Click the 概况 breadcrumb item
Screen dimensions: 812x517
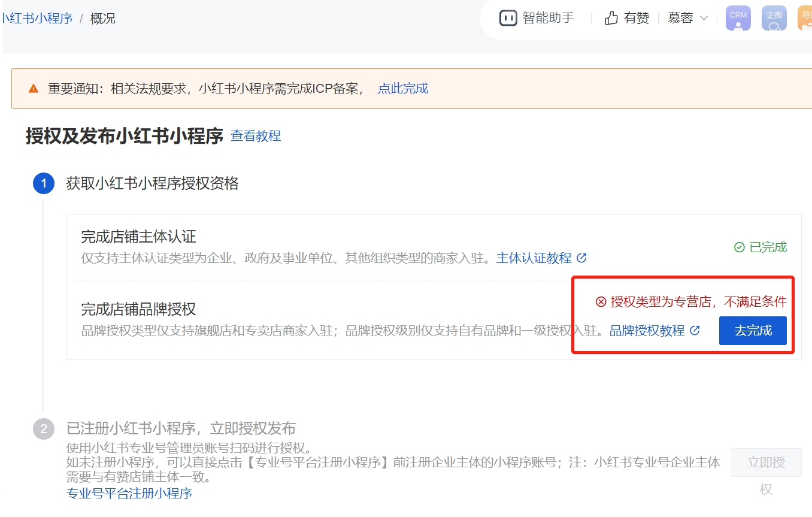click(x=102, y=19)
